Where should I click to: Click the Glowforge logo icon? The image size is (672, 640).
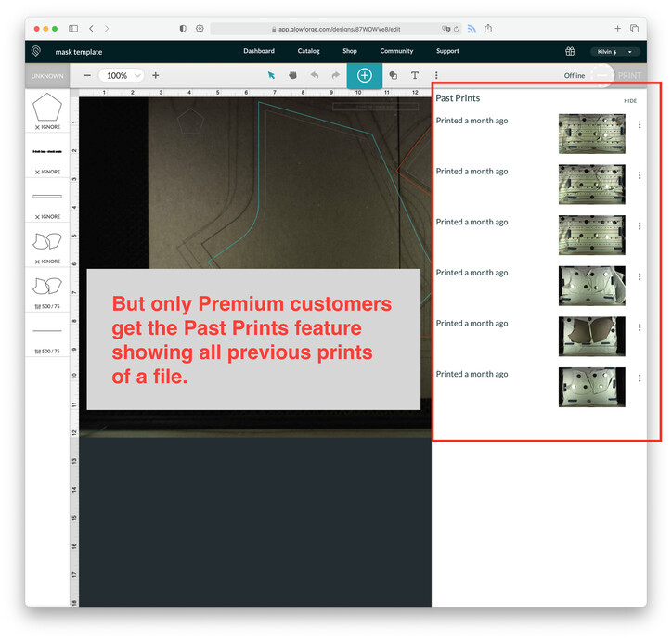tap(36, 51)
